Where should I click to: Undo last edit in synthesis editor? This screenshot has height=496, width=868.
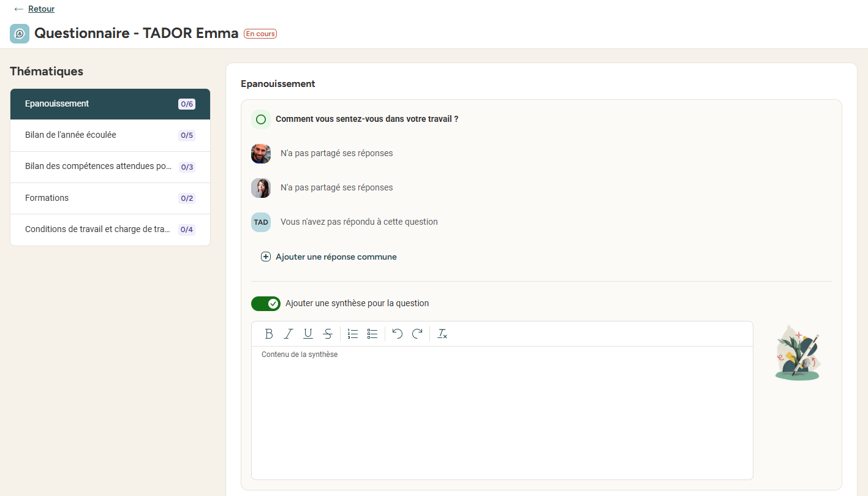(x=398, y=334)
